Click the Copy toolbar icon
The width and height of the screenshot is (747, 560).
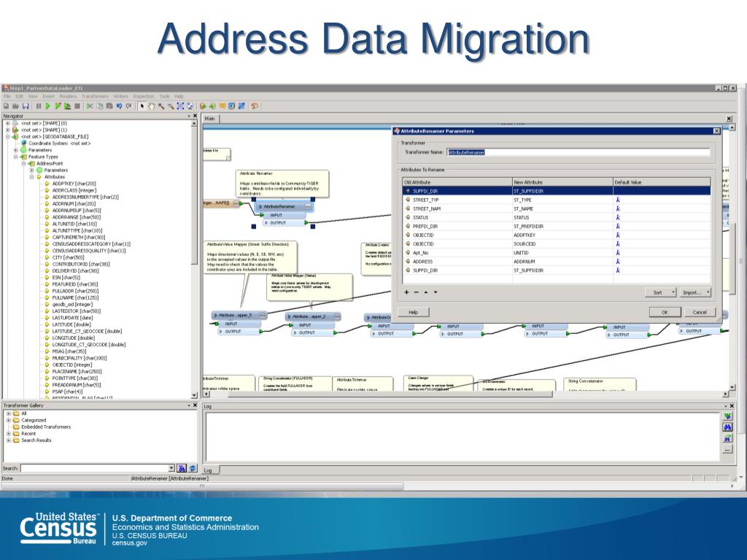[x=99, y=106]
